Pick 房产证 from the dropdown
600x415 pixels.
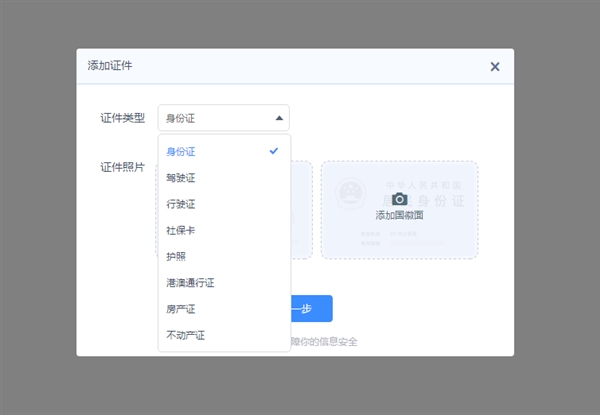[182, 309]
